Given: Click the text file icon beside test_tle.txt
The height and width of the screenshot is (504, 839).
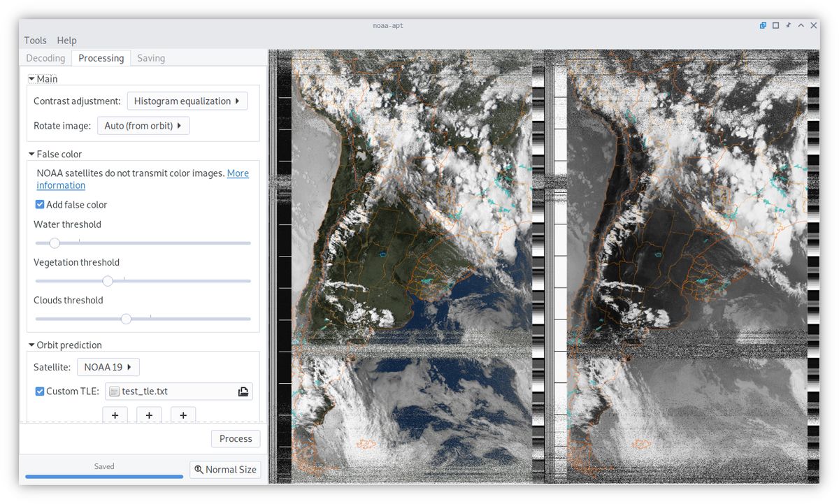Looking at the screenshot, I should click(114, 391).
